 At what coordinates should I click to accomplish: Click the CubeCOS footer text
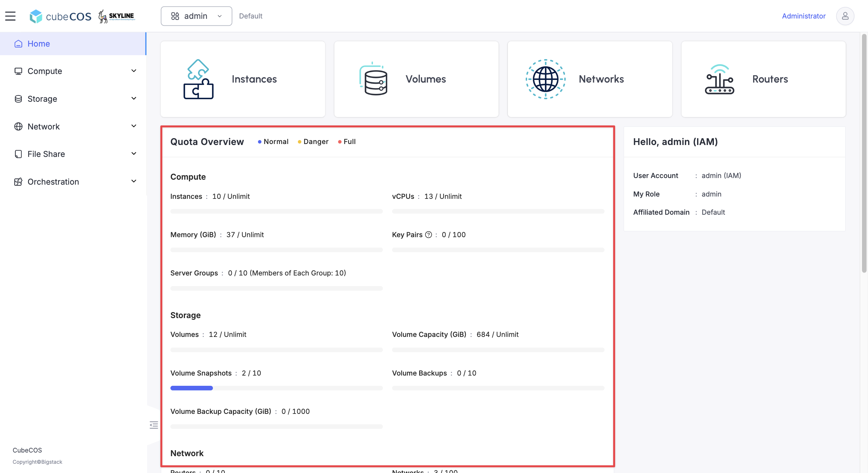pyautogui.click(x=27, y=450)
